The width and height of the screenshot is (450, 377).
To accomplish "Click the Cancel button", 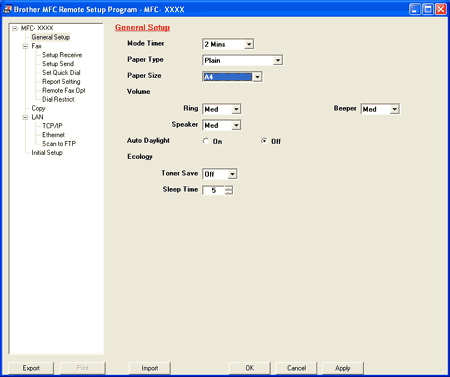I will tap(296, 368).
